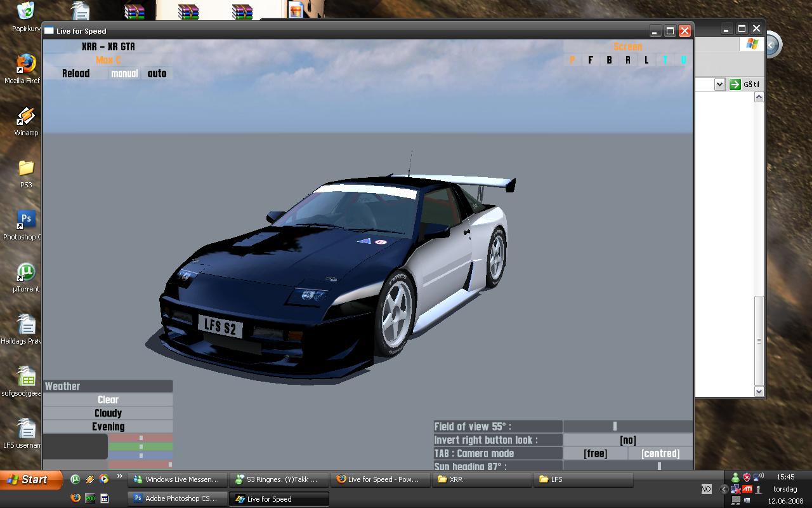Select manual gearbox option

pyautogui.click(x=124, y=74)
